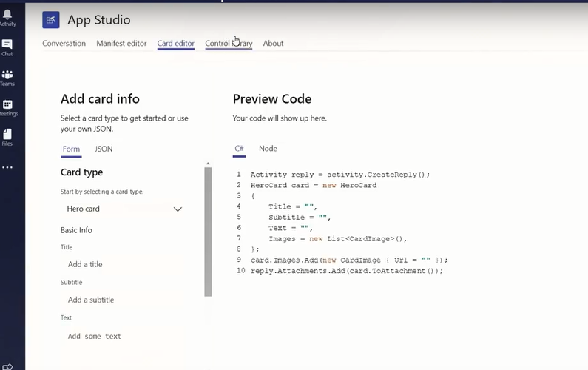Switch to JSON card input tab
Viewport: 588px width, 370px height.
[x=104, y=149]
